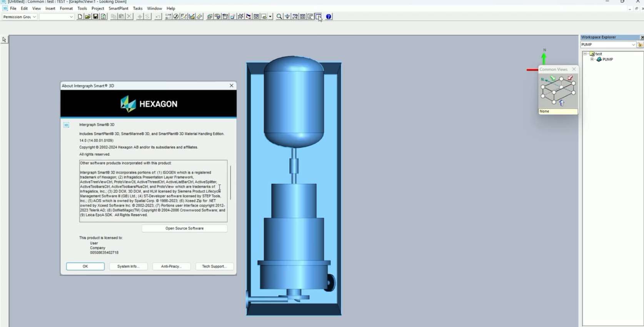Open the Edit menu

pyautogui.click(x=24, y=8)
